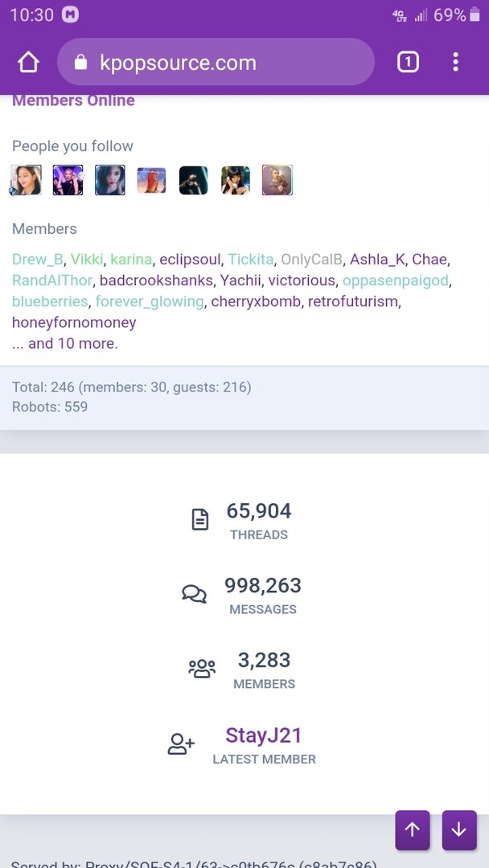Click the members group icon
Viewport: 489px width, 868px height.
[202, 669]
